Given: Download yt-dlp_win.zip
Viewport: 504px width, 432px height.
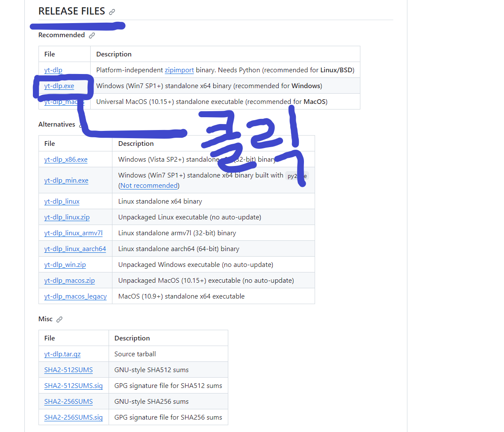Looking at the screenshot, I should point(65,264).
